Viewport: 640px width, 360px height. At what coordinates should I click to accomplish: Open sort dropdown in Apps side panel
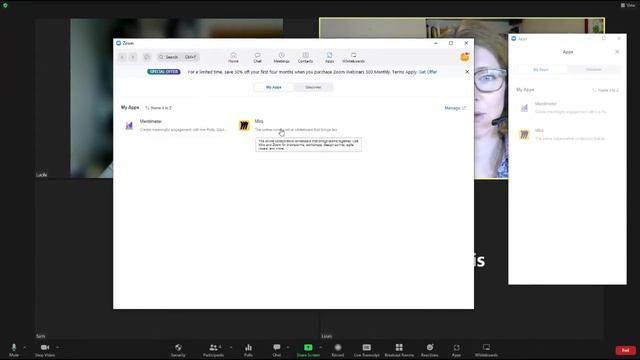coord(606,90)
